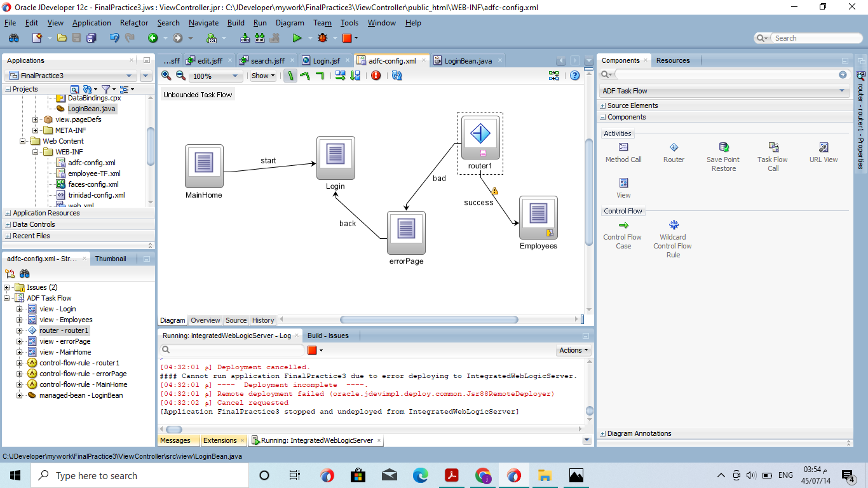
Task: Click the Rebuild project icon
Action: (260, 38)
